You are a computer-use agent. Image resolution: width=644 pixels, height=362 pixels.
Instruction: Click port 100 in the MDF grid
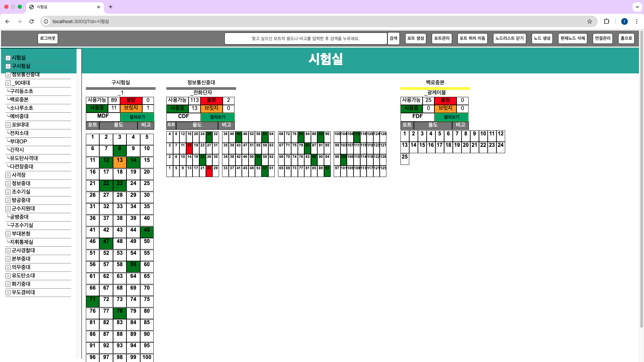tap(147, 358)
